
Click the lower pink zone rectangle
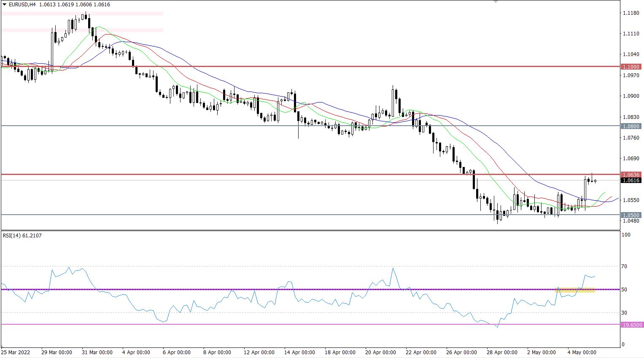(82, 30)
